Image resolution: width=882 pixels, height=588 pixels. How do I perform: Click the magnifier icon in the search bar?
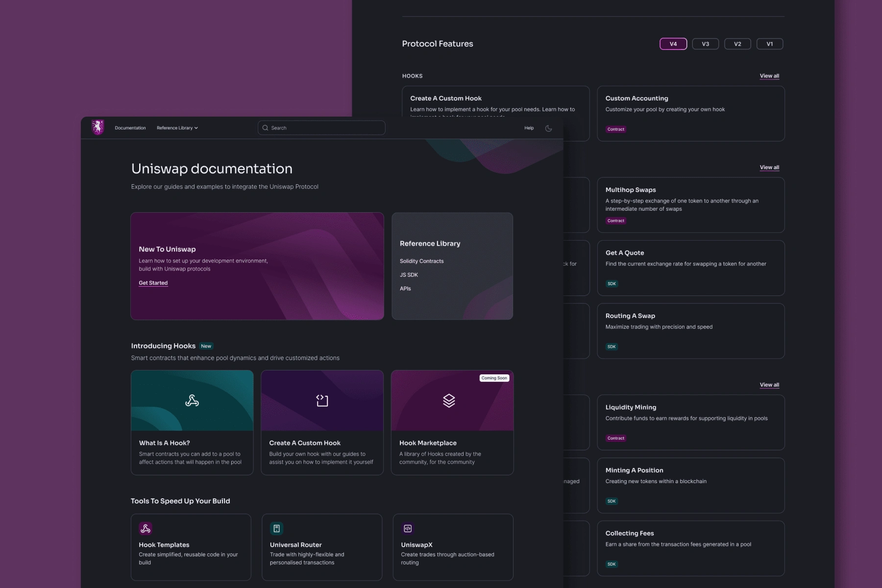coord(265,128)
